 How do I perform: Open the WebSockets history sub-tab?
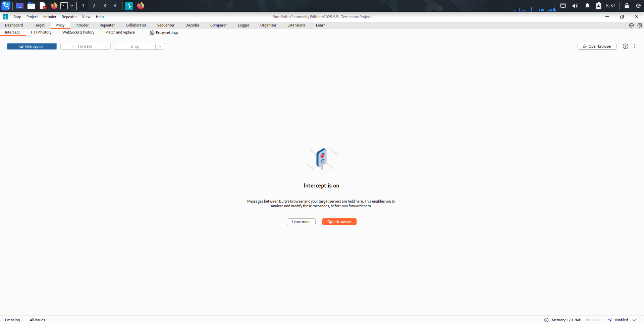click(x=78, y=33)
